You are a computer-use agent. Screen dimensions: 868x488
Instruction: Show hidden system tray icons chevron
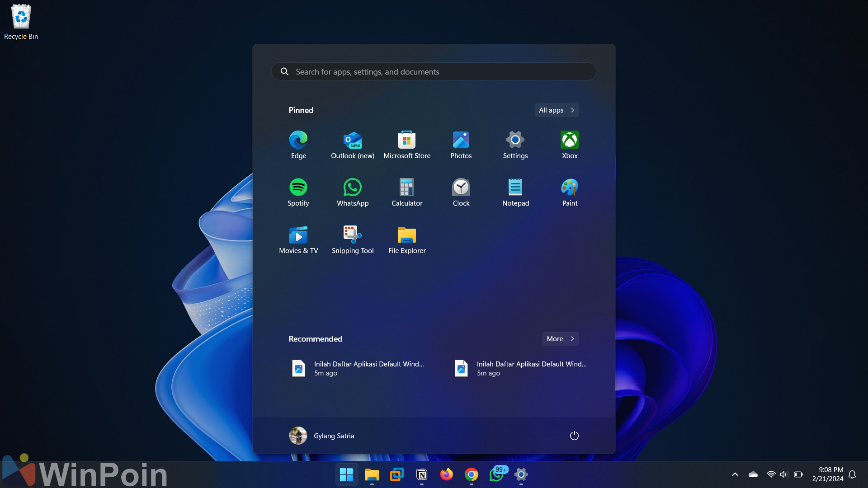tap(735, 474)
